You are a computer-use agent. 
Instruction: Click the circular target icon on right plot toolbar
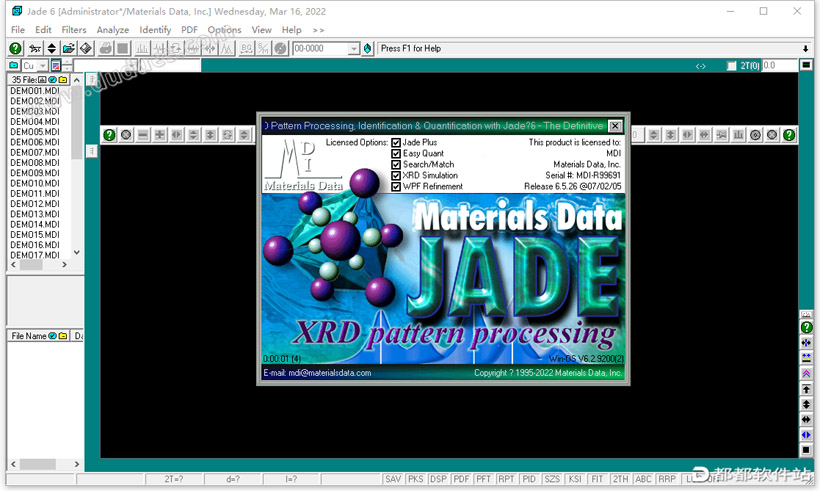(x=755, y=135)
